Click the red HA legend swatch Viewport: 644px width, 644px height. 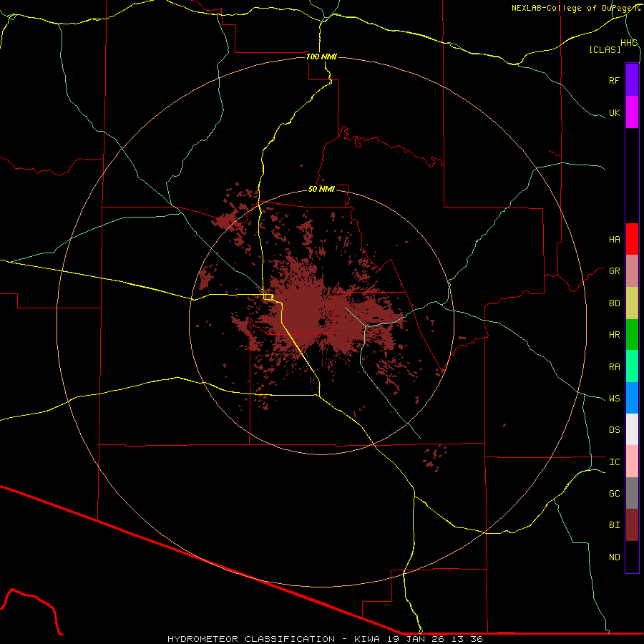point(632,239)
